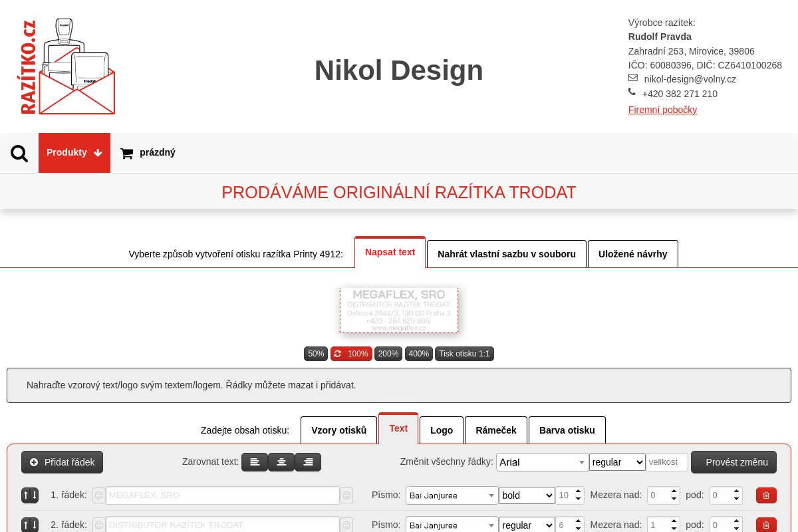The height and width of the screenshot is (532, 798).
Task: Center align the stamp text
Action: (281, 462)
